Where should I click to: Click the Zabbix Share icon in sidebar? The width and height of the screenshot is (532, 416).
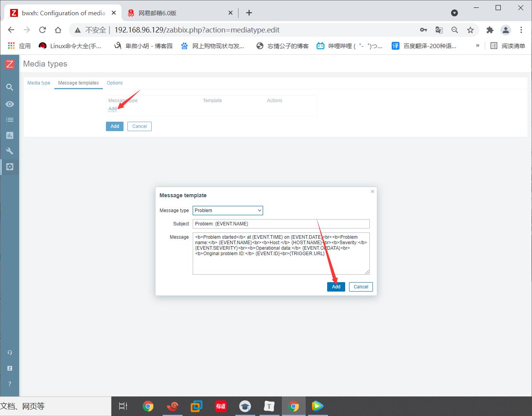click(x=10, y=368)
